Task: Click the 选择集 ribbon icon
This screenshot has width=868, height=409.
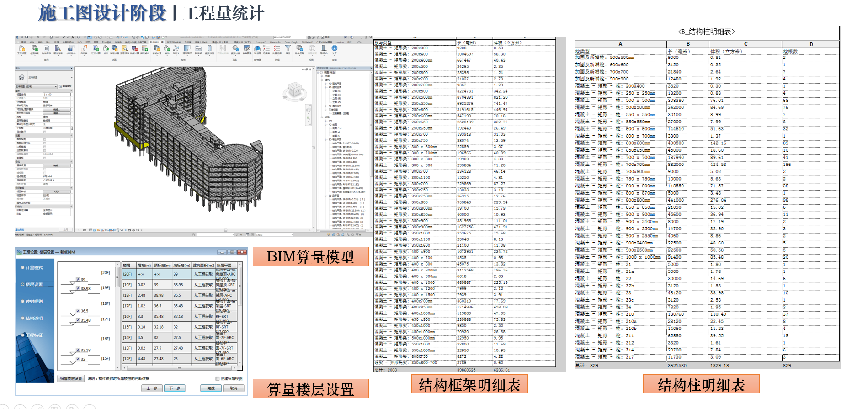Action: (x=266, y=50)
